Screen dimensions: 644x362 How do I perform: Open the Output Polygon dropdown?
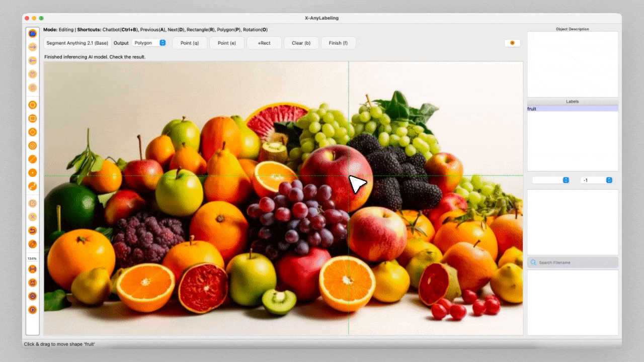[x=150, y=43]
